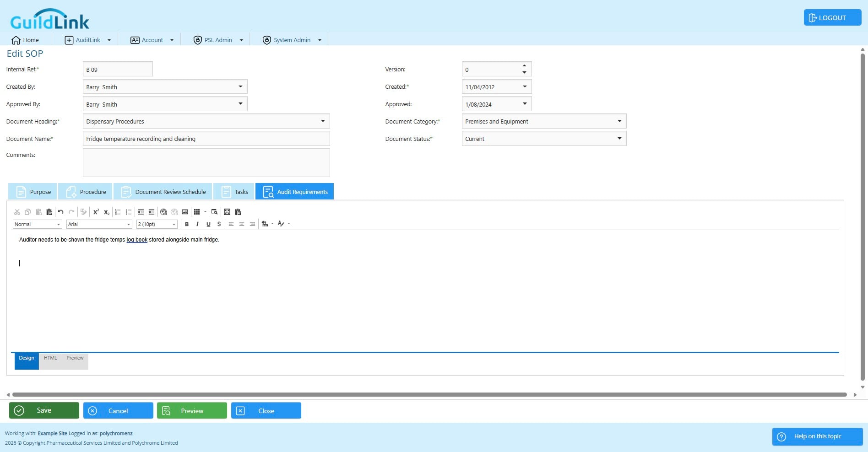Open the AuditLink menu
Image resolution: width=868 pixels, height=452 pixels.
(x=88, y=40)
